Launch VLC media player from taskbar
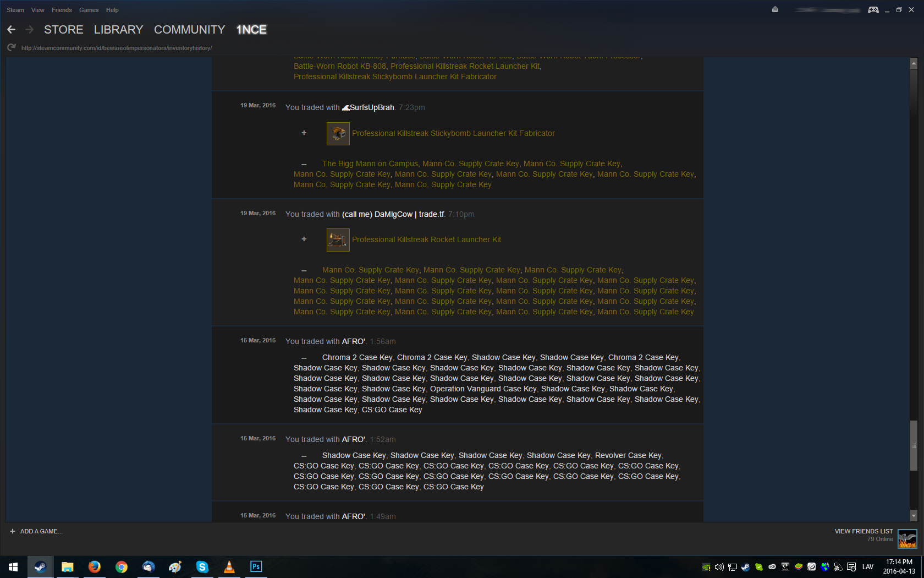 point(229,566)
